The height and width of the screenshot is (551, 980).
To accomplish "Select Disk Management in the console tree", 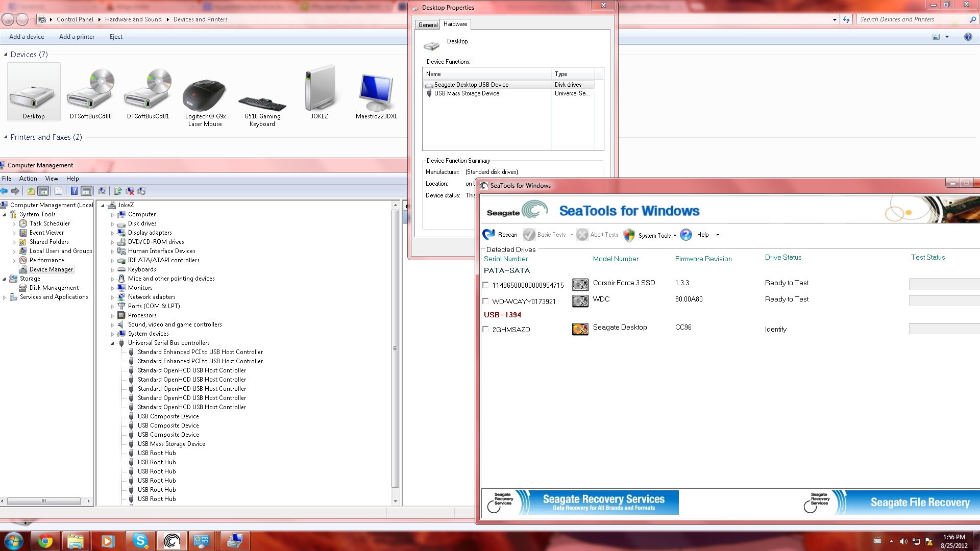I will click(x=54, y=288).
